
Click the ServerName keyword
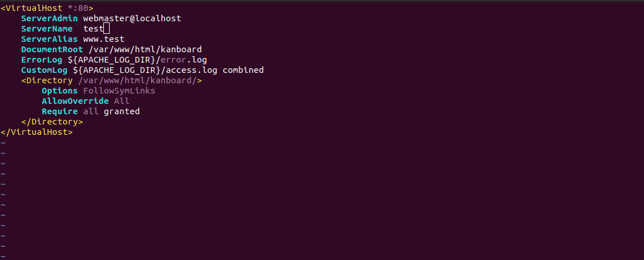[x=47, y=29]
